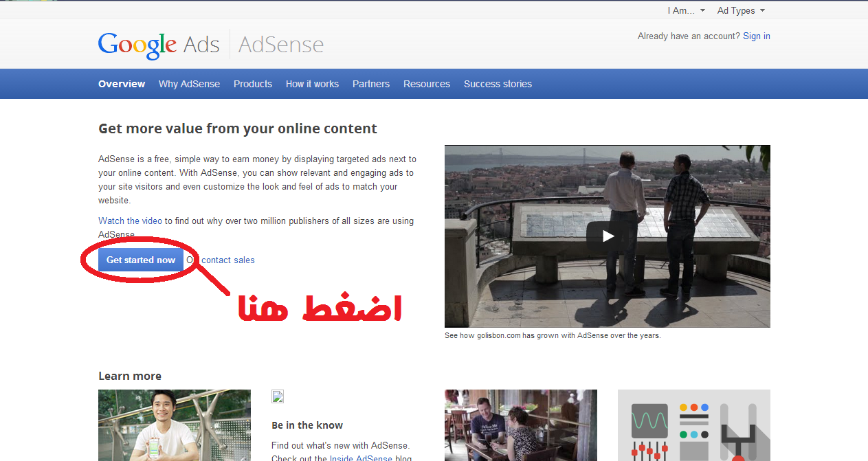The width and height of the screenshot is (868, 461).
Task: Click the golisbon.com video caption
Action: [553, 335]
